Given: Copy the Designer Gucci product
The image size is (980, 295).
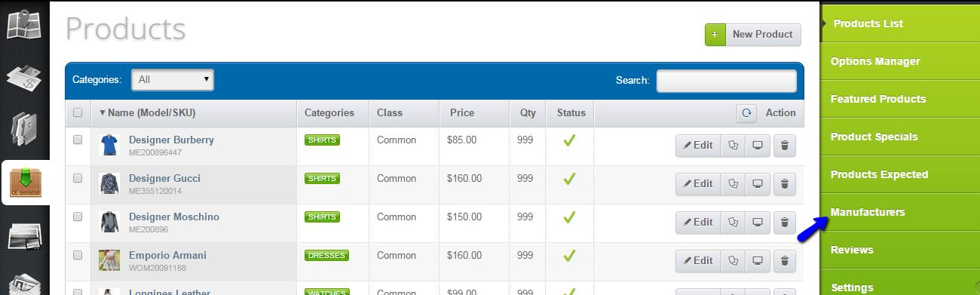Looking at the screenshot, I should point(733,184).
